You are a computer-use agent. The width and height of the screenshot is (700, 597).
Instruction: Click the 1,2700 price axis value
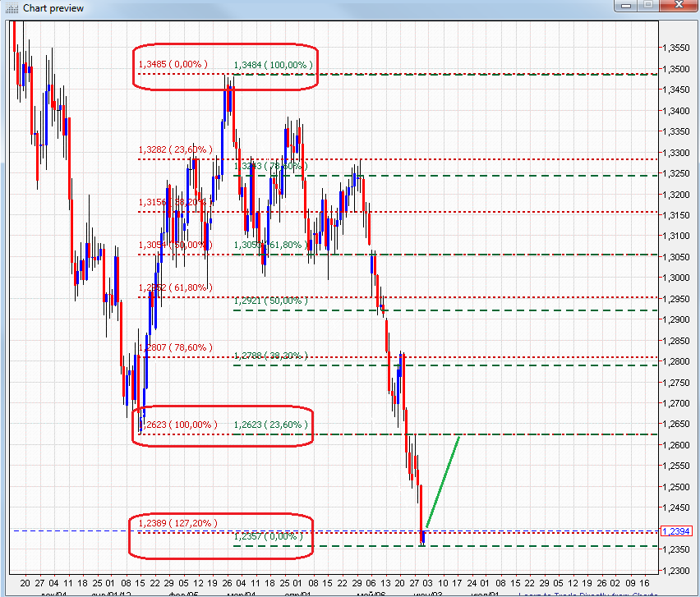(x=676, y=403)
